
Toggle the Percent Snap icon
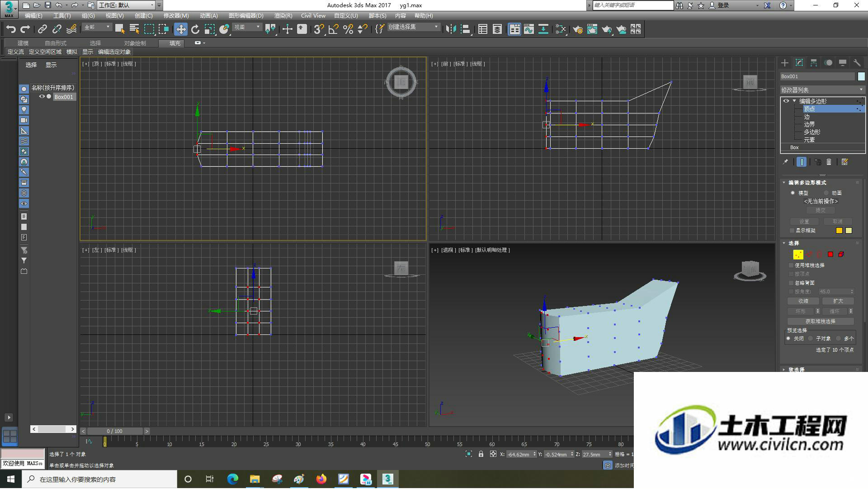tap(348, 29)
